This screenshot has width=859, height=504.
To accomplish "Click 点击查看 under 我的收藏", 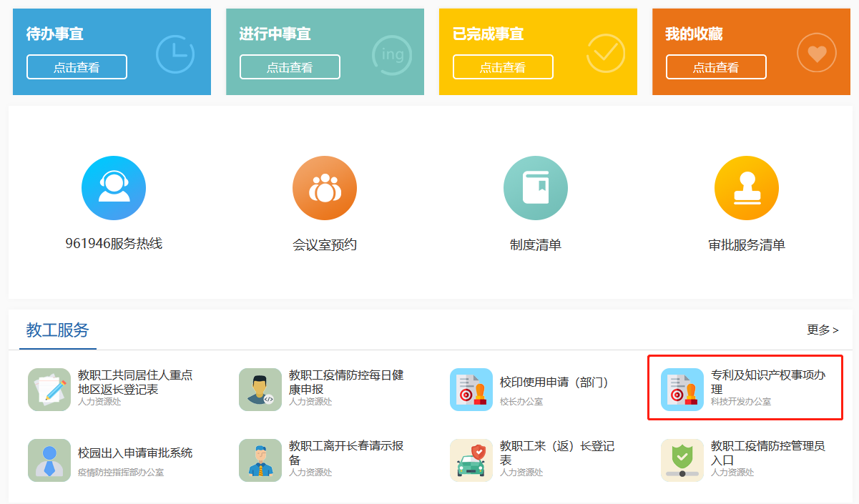I will pyautogui.click(x=716, y=67).
